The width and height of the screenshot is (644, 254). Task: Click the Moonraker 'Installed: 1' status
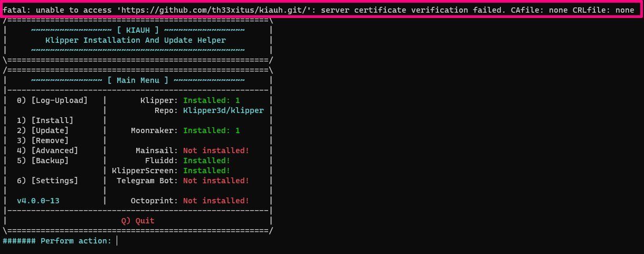(212, 130)
